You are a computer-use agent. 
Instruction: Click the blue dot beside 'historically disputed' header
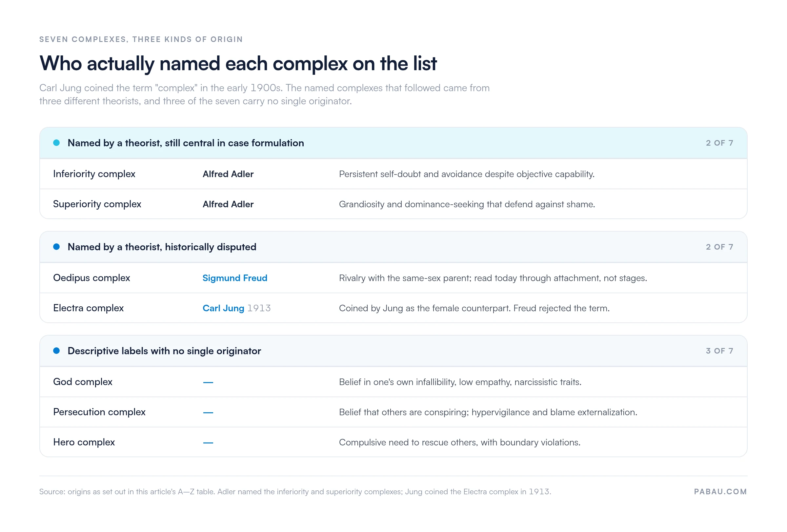56,247
